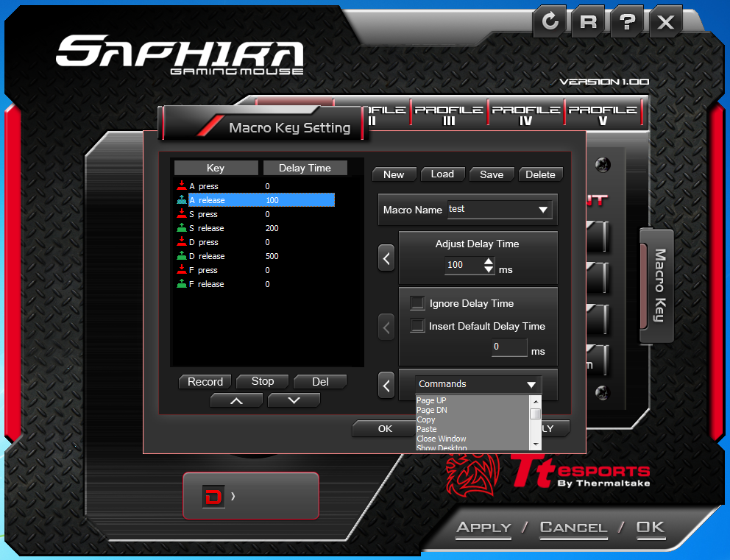The width and height of the screenshot is (730, 560).
Task: Click the disabled arrow beside Ignore Delay Time
Action: [x=386, y=327]
